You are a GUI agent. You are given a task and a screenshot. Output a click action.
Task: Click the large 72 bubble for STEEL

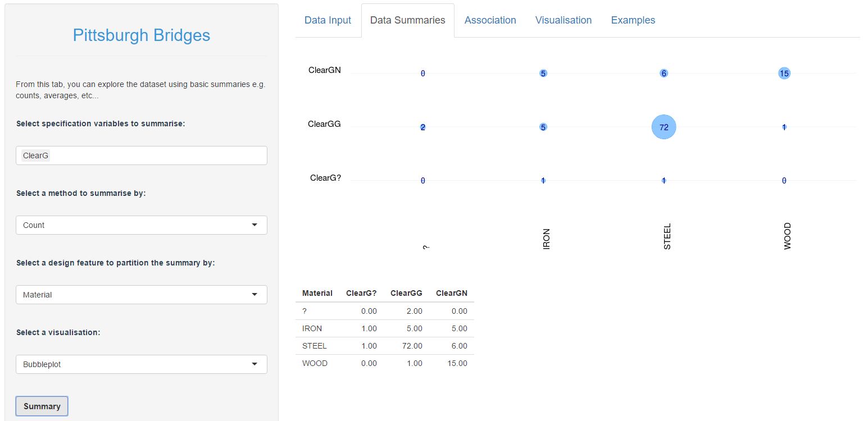pyautogui.click(x=664, y=127)
